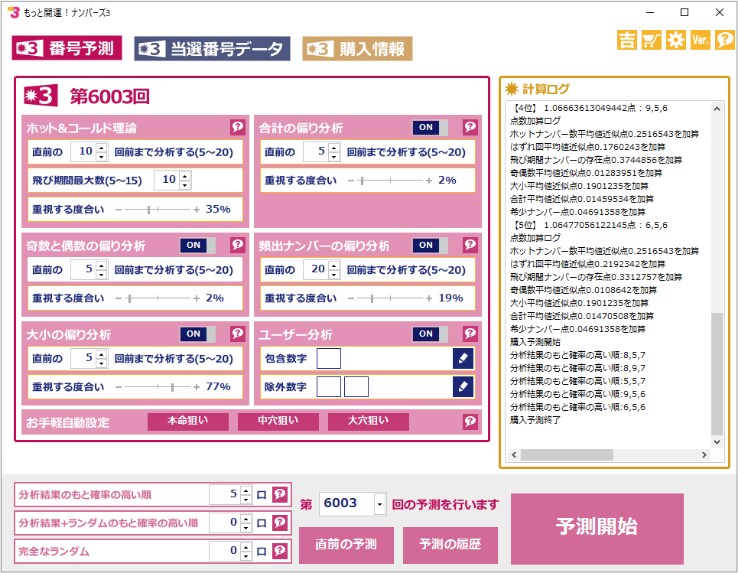
Task: Click second 除外数字 input box
Action: pos(356,387)
